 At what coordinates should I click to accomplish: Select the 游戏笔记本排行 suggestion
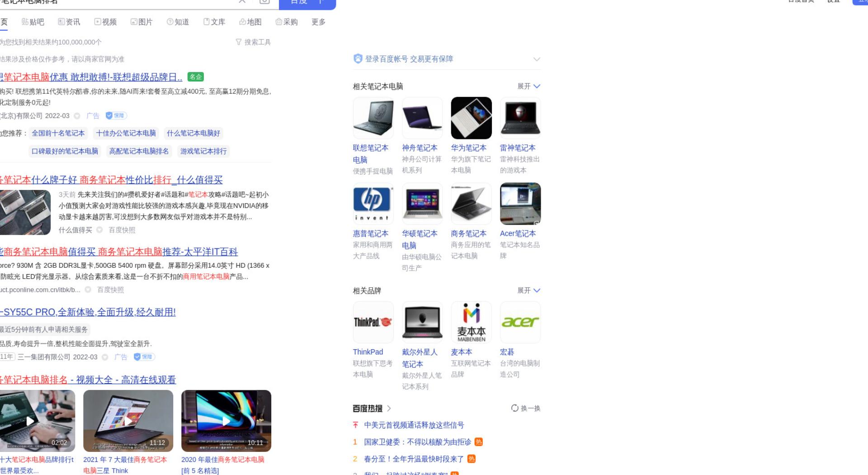pyautogui.click(x=203, y=151)
